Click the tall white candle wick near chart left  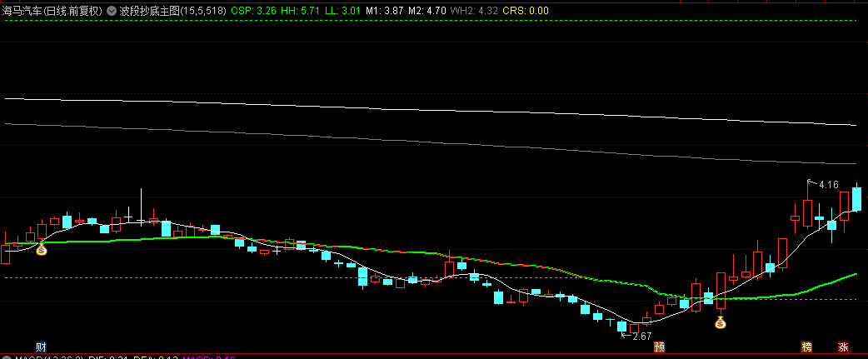pos(141,207)
